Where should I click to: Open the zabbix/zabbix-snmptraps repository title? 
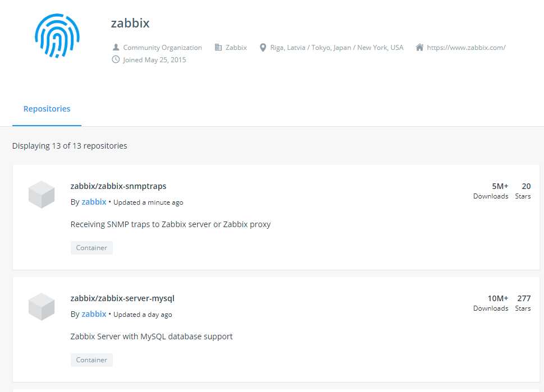118,186
